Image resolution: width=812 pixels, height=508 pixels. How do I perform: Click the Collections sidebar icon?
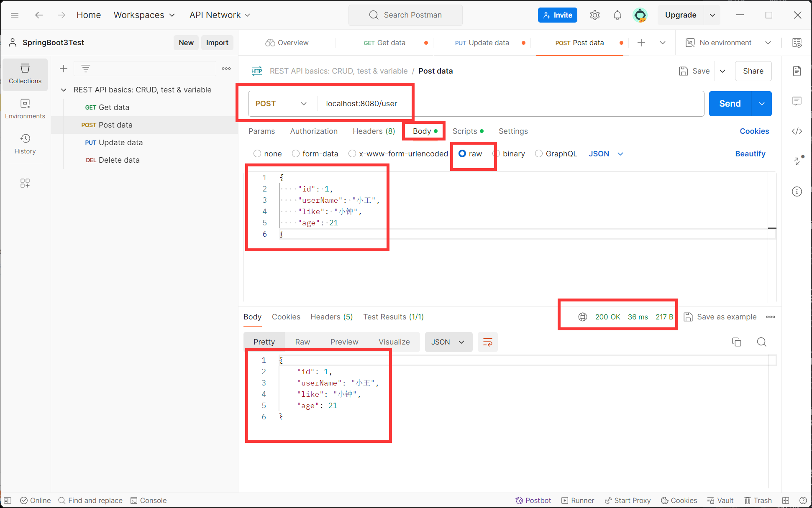click(25, 73)
